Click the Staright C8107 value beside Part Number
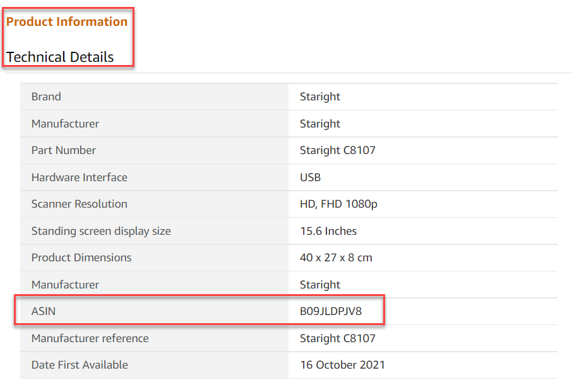Image resolution: width=577 pixels, height=392 pixels. (338, 150)
